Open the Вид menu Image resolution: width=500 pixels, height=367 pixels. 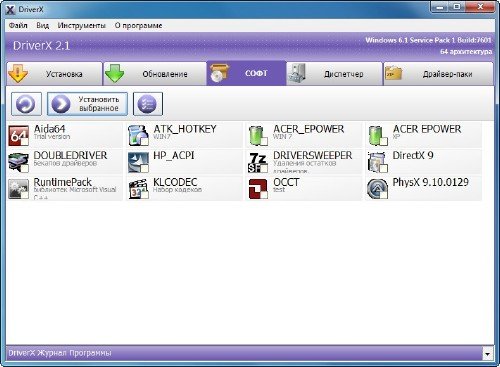point(42,25)
